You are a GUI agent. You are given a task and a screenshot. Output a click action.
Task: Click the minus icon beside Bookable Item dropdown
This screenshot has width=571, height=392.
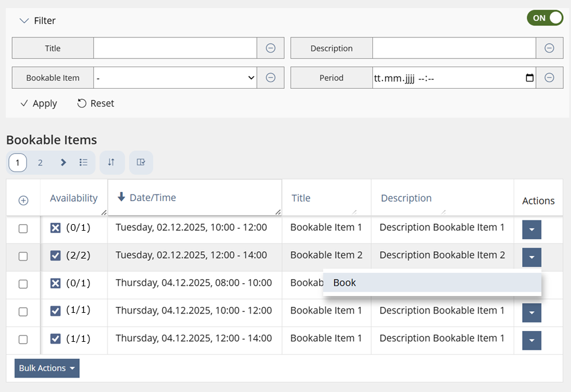[x=271, y=78]
